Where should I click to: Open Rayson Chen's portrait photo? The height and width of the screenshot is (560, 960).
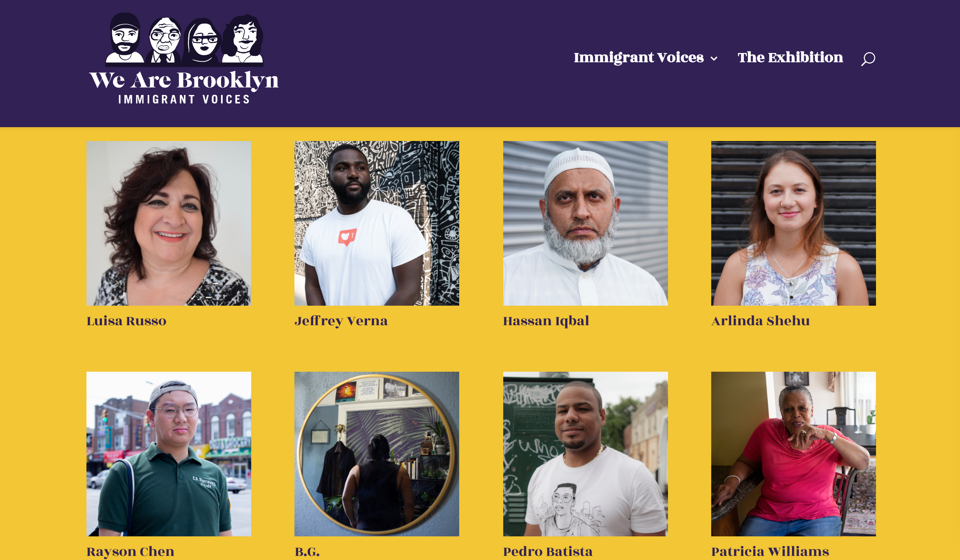[x=169, y=454]
